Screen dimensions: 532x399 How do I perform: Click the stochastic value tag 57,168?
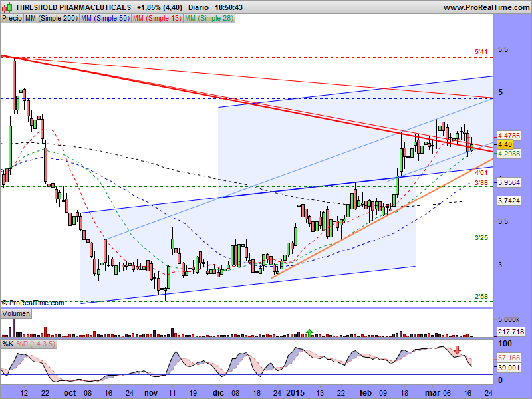pyautogui.click(x=509, y=358)
